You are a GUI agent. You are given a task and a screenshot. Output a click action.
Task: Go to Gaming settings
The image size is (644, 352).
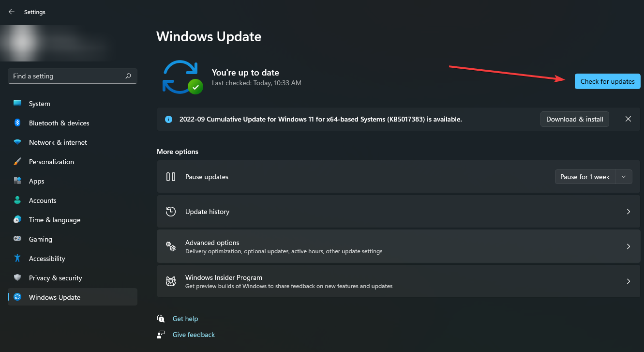[x=73, y=239]
